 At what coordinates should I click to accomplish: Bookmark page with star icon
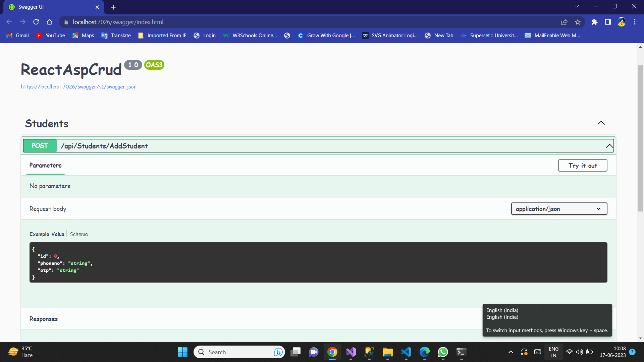pos(578,22)
